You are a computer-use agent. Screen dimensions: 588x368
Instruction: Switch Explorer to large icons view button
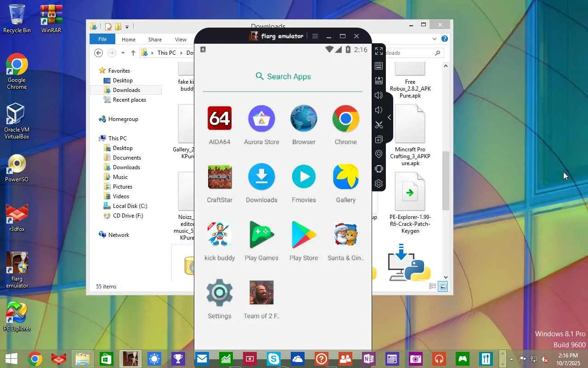coord(443,287)
